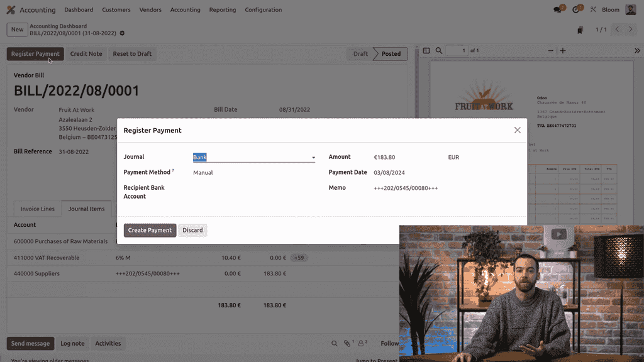Expand PDF viewer tools double-chevron
This screenshot has width=644, height=362.
[x=636, y=51]
